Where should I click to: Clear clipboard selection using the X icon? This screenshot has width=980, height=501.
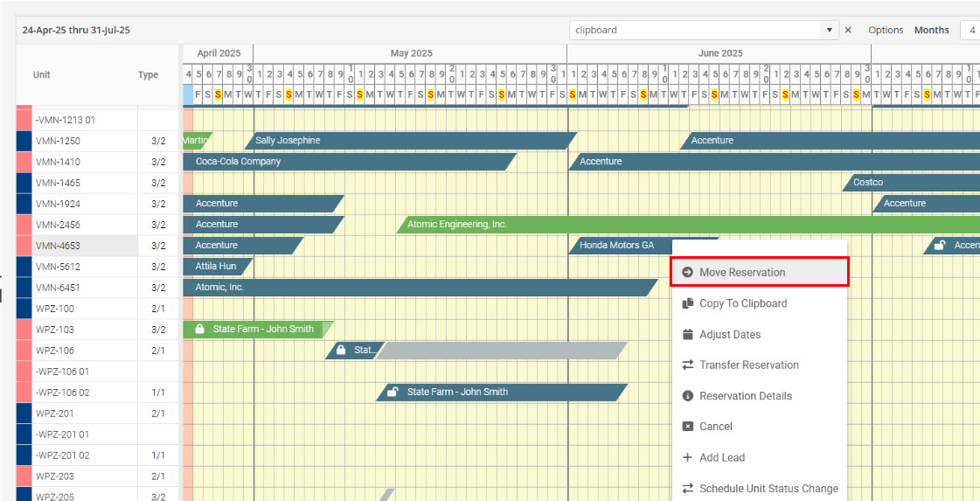tap(847, 31)
